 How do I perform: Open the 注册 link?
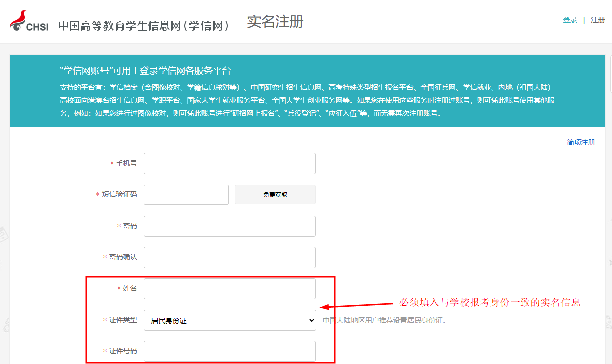point(598,20)
